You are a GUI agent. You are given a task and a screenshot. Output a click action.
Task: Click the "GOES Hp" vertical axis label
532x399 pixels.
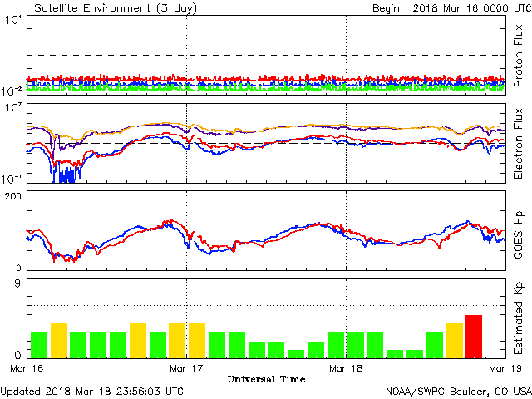point(518,234)
